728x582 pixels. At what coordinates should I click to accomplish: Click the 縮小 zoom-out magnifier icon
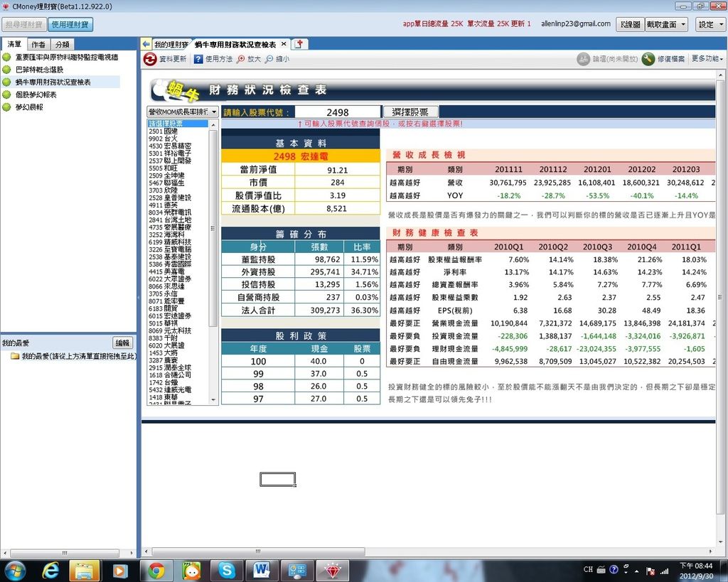pos(269,59)
